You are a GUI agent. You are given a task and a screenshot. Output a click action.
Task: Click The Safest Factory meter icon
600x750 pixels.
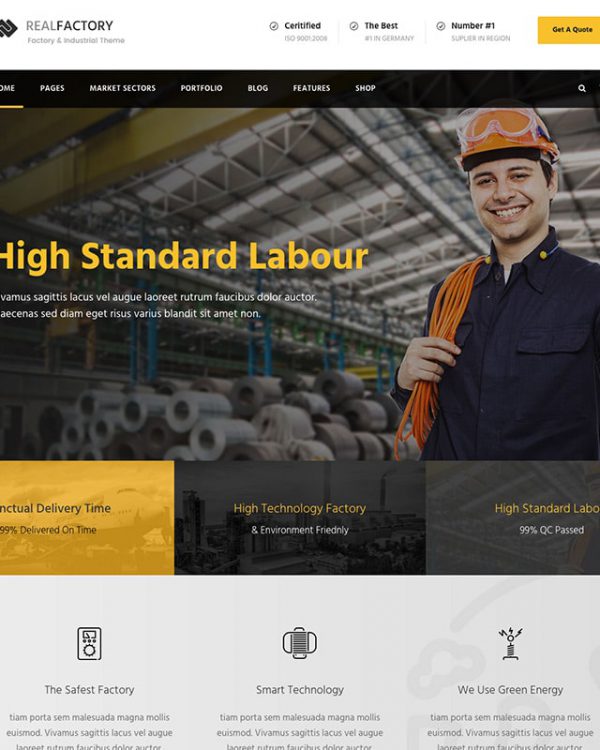89,643
